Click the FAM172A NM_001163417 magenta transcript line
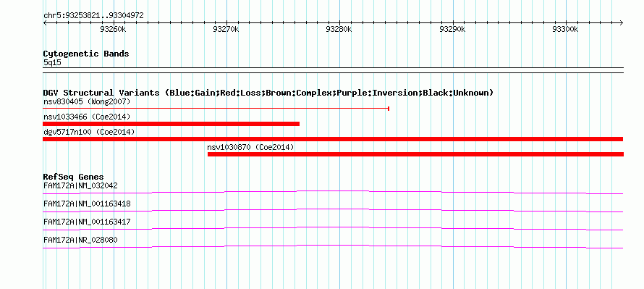The image size is (644, 289). click(x=333, y=229)
